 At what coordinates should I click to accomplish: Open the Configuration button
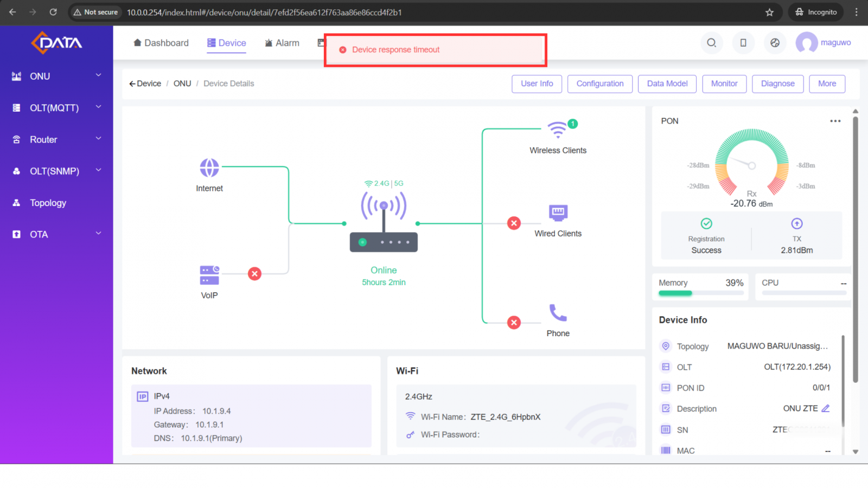click(x=600, y=84)
